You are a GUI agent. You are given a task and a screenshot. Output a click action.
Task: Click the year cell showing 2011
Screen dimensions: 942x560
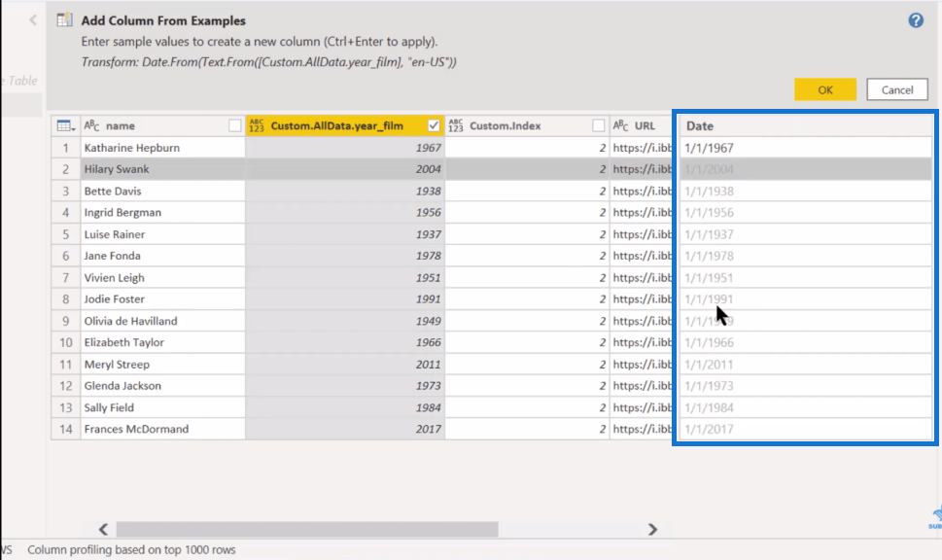click(x=345, y=365)
